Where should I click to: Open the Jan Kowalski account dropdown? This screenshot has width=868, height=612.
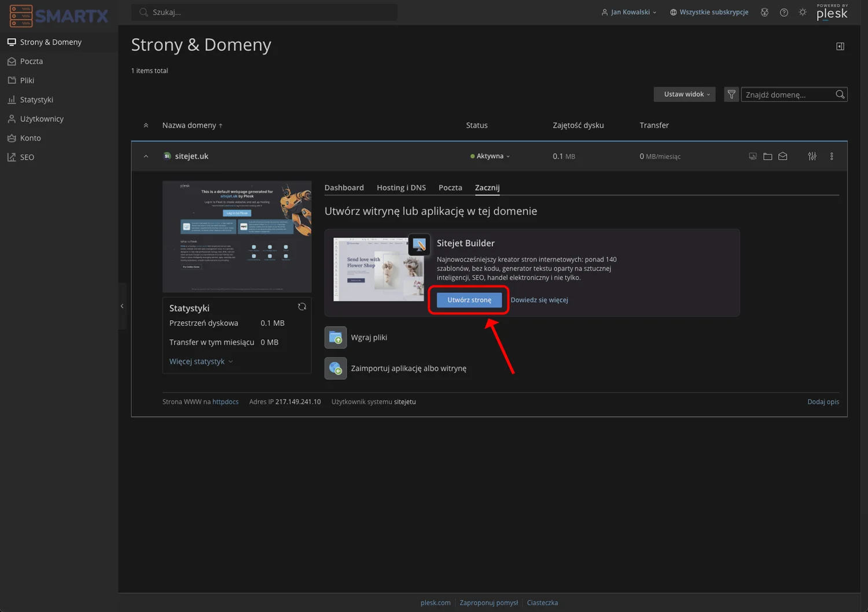[x=629, y=12]
